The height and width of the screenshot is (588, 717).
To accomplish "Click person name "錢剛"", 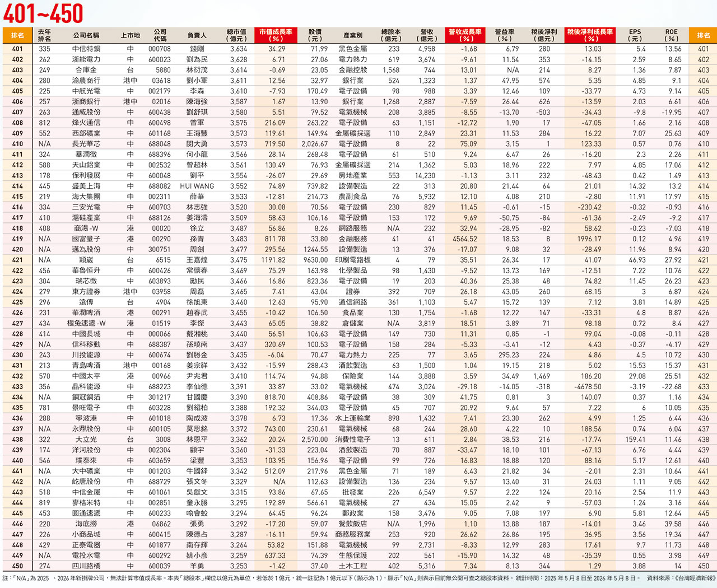I will (197, 49).
